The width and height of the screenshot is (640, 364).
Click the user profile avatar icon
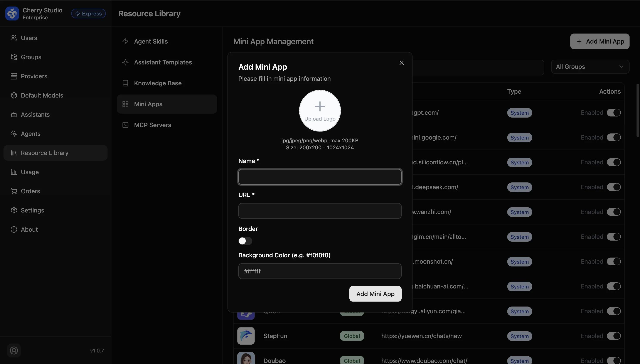point(14,351)
